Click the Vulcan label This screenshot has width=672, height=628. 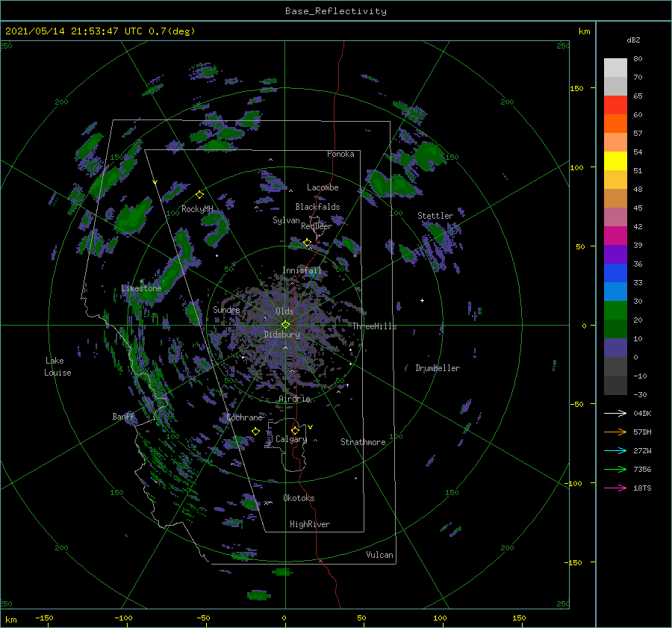380,555
